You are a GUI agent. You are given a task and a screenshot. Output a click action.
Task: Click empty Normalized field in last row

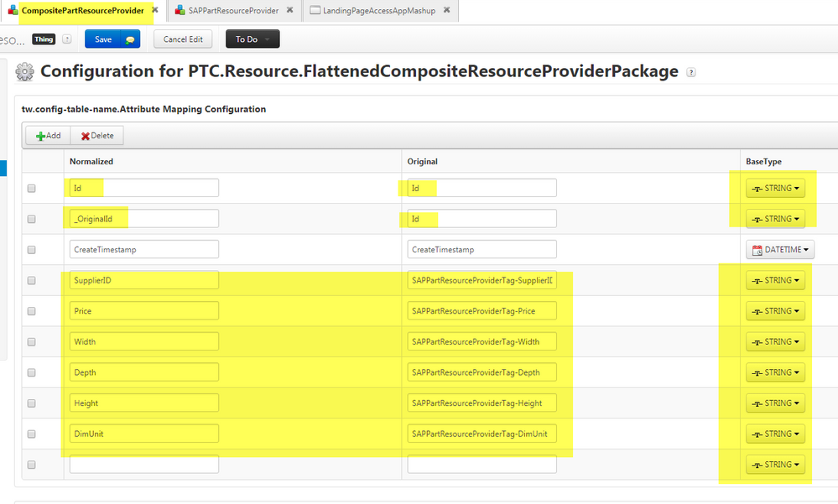point(143,465)
